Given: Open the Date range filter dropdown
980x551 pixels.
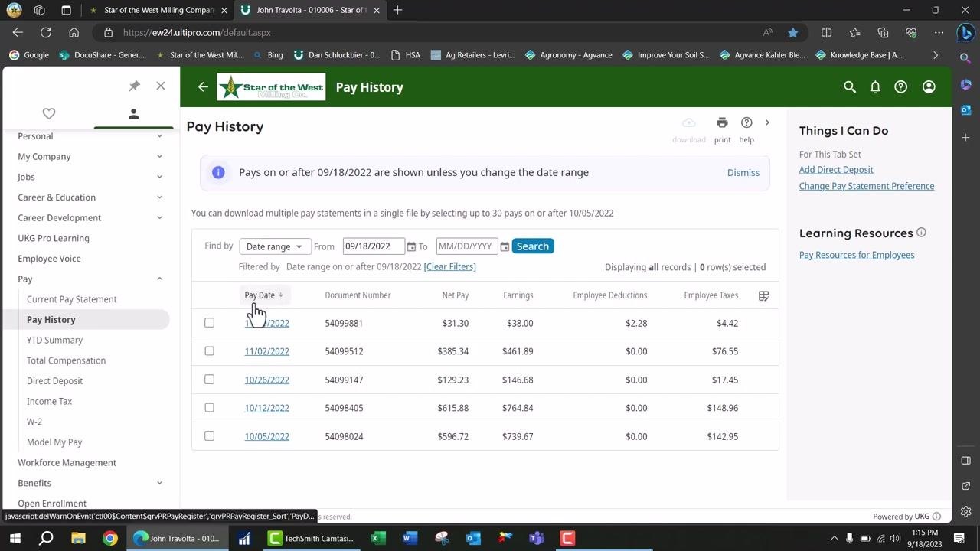Looking at the screenshot, I should [x=275, y=246].
